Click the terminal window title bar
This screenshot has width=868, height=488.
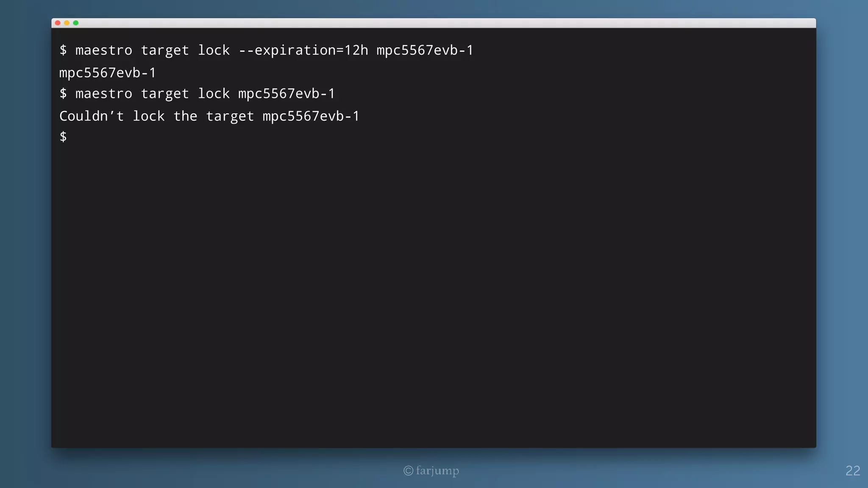click(x=434, y=23)
